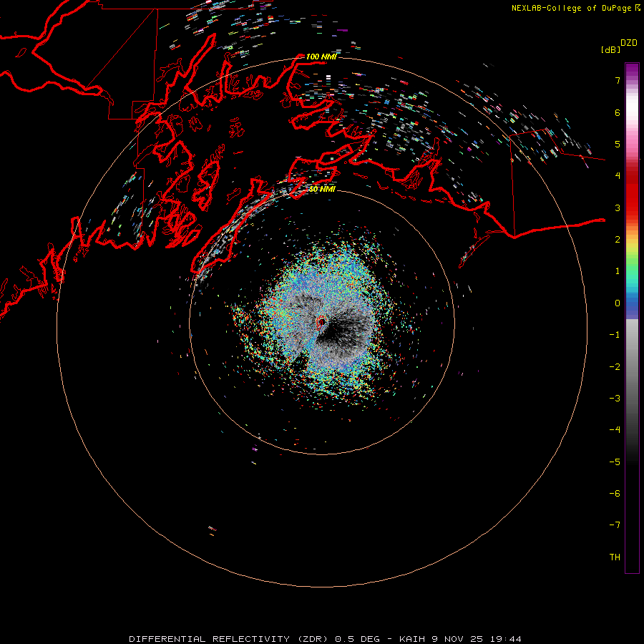The height and width of the screenshot is (644, 644).
Task: Click the 1 tick on the ZDR color scale
Action: pyautogui.click(x=618, y=271)
